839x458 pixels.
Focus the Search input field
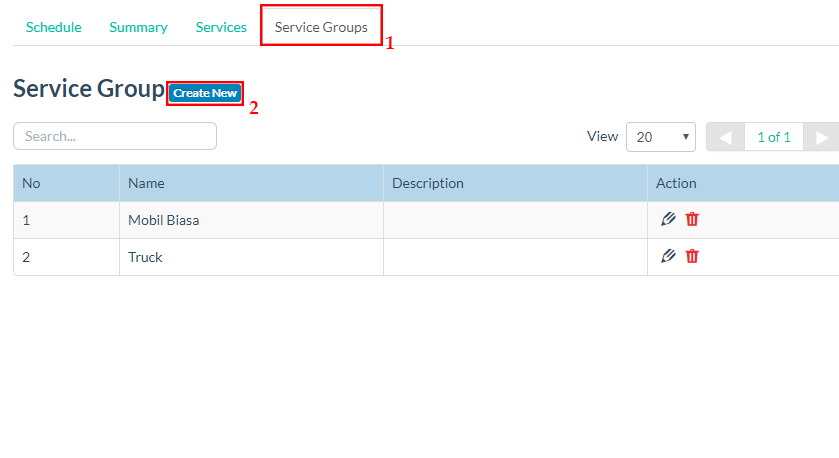tap(115, 136)
